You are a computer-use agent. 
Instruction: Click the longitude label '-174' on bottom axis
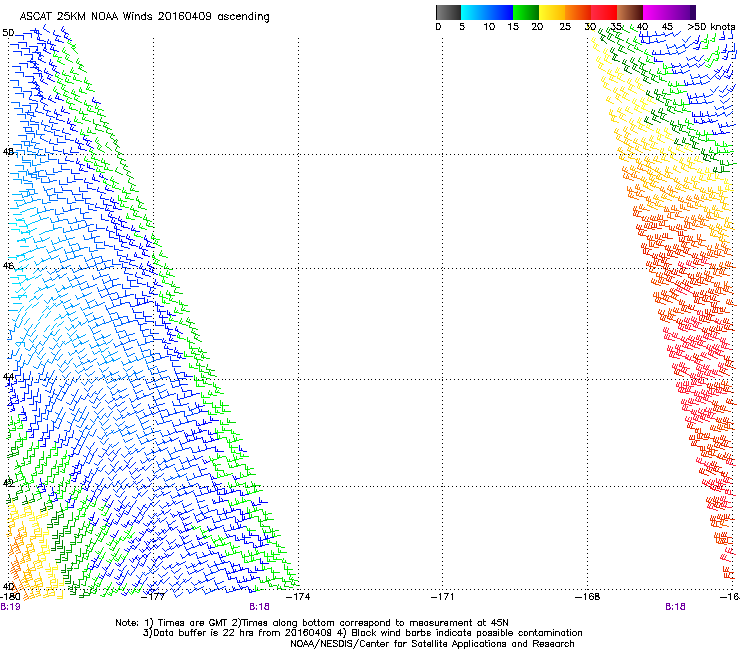click(x=299, y=597)
